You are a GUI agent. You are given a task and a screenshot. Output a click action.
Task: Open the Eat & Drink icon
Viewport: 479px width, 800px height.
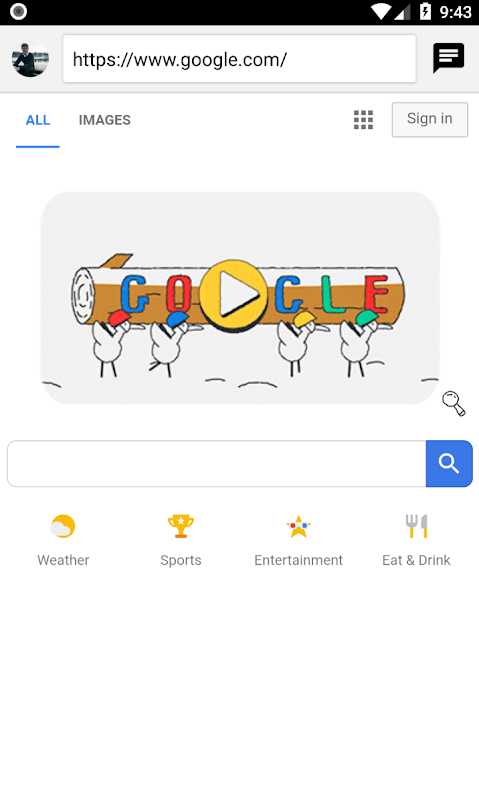[x=416, y=527]
